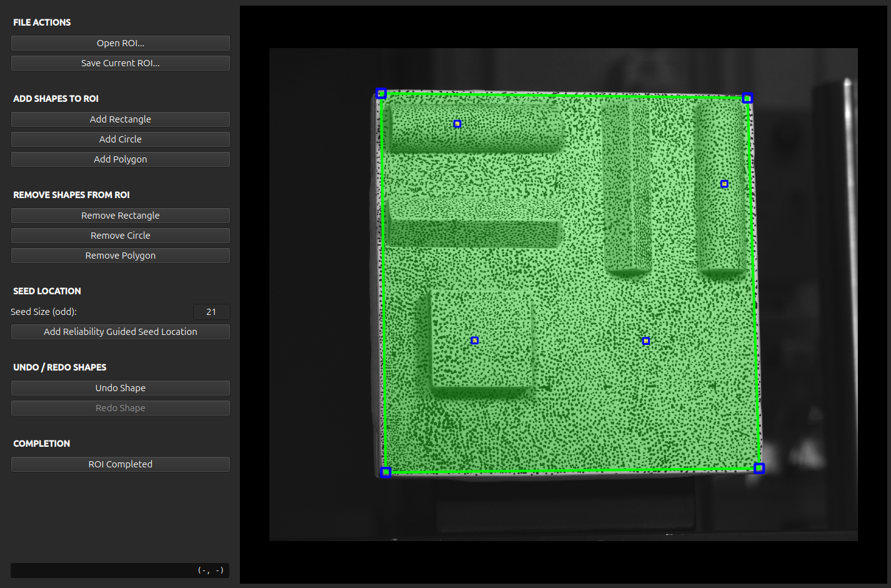Viewport: 891px width, 588px height.
Task: Select the bottom-right polygon vertex handle
Action: (x=759, y=468)
